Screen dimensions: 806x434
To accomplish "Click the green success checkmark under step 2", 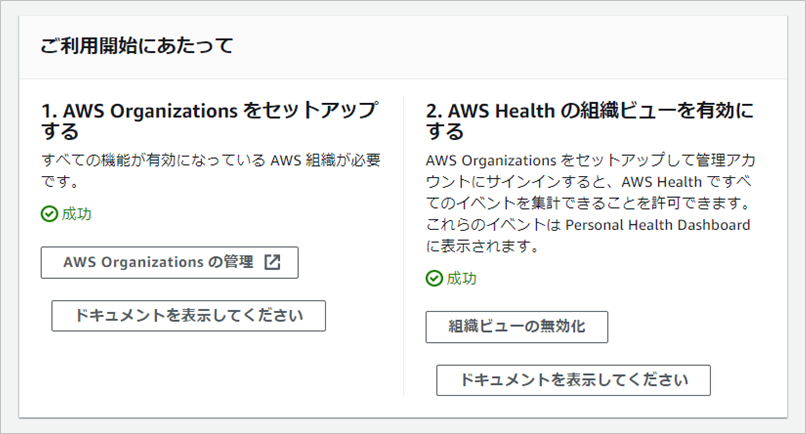I will [433, 278].
